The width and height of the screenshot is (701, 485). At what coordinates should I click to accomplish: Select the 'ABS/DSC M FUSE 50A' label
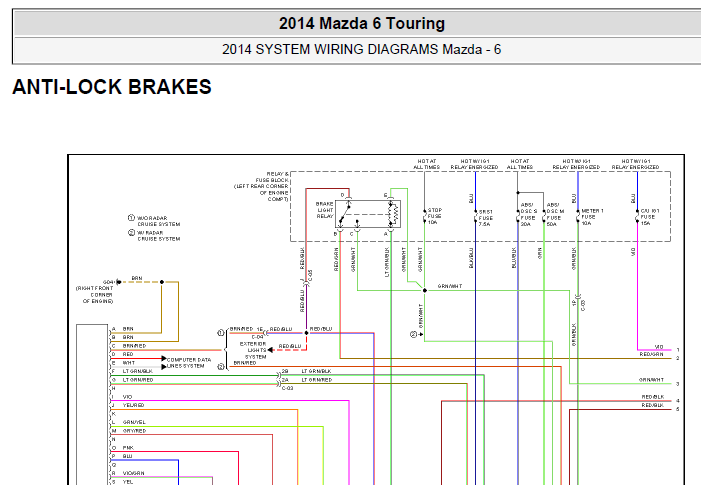click(x=555, y=215)
